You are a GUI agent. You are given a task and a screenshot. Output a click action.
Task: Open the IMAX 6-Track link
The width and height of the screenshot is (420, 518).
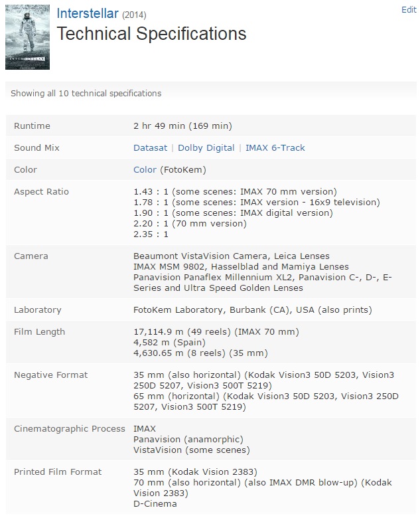pos(275,147)
